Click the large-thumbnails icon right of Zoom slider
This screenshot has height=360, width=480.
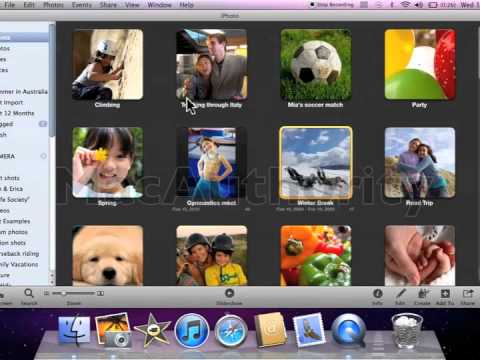click(x=100, y=293)
